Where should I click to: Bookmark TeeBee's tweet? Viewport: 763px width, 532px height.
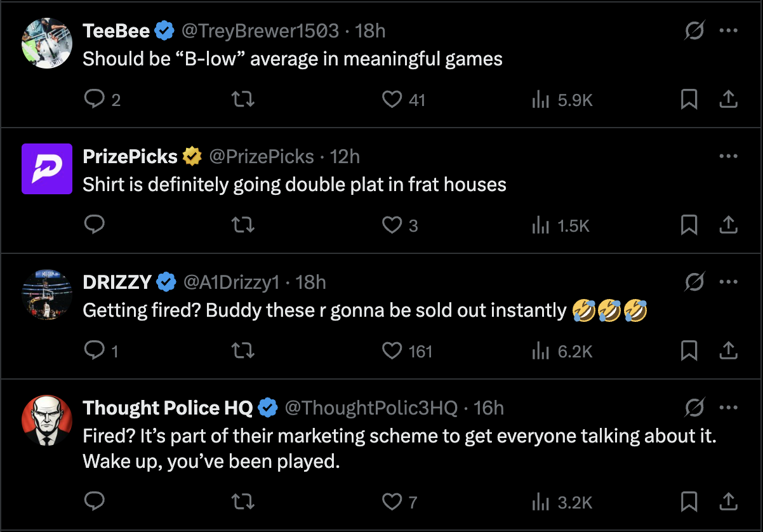tap(689, 99)
